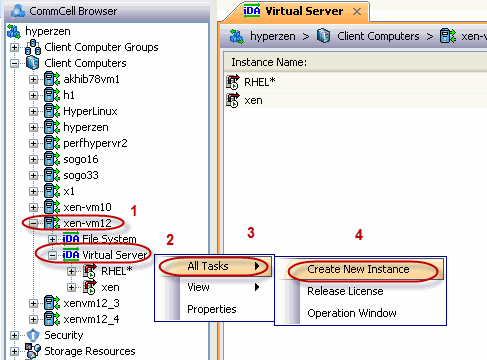Screen dimensions: 487x360
Task: Expand the akhib78vm1 client node
Action: (x=33, y=79)
